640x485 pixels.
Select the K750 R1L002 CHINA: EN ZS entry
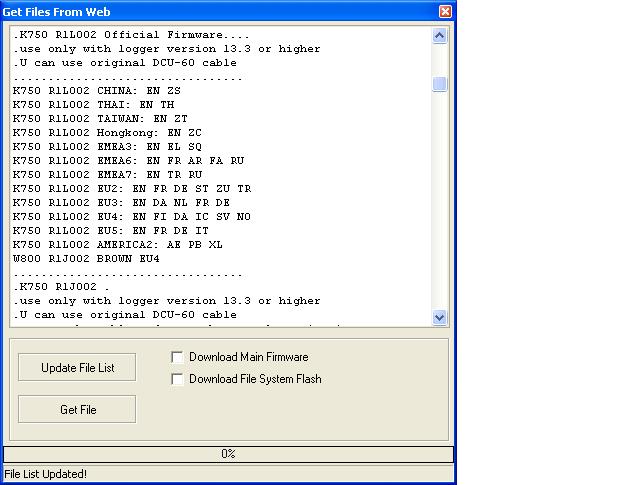coord(97,91)
